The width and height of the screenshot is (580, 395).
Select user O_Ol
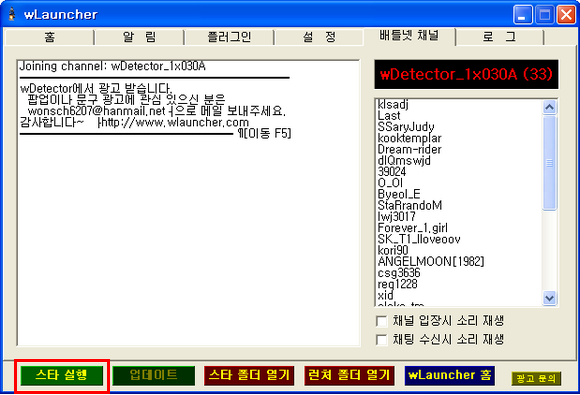tap(390, 183)
